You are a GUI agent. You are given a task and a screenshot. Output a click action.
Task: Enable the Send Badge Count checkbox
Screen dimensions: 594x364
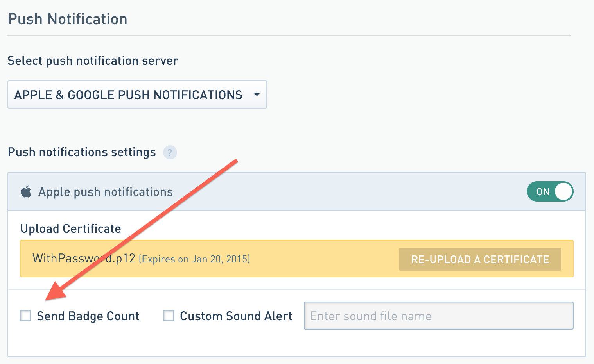[x=25, y=316]
